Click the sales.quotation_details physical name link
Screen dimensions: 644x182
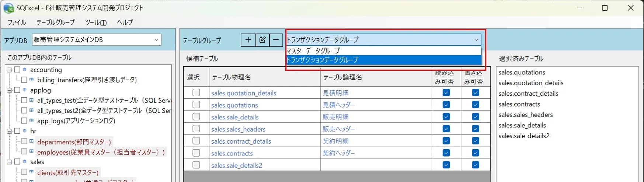point(244,93)
